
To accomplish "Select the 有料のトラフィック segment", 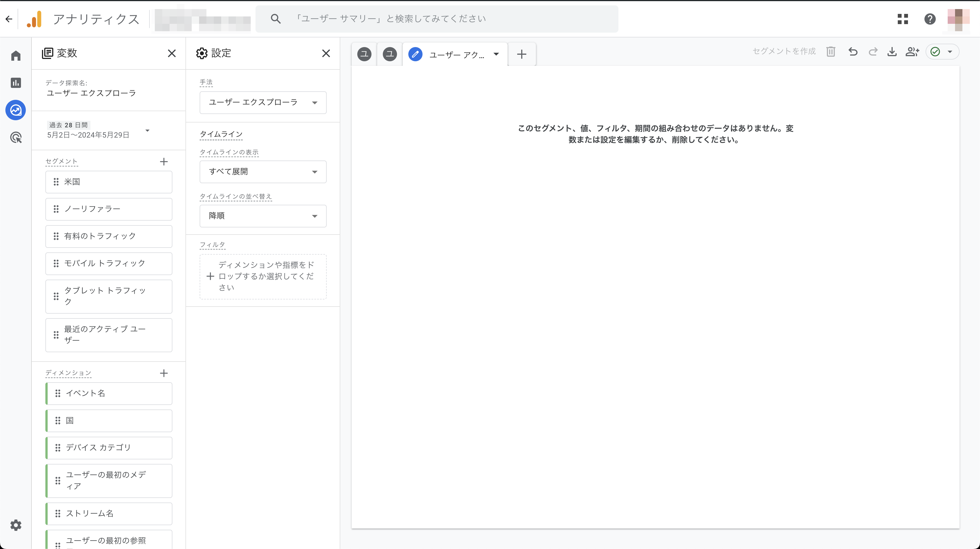I will 109,236.
